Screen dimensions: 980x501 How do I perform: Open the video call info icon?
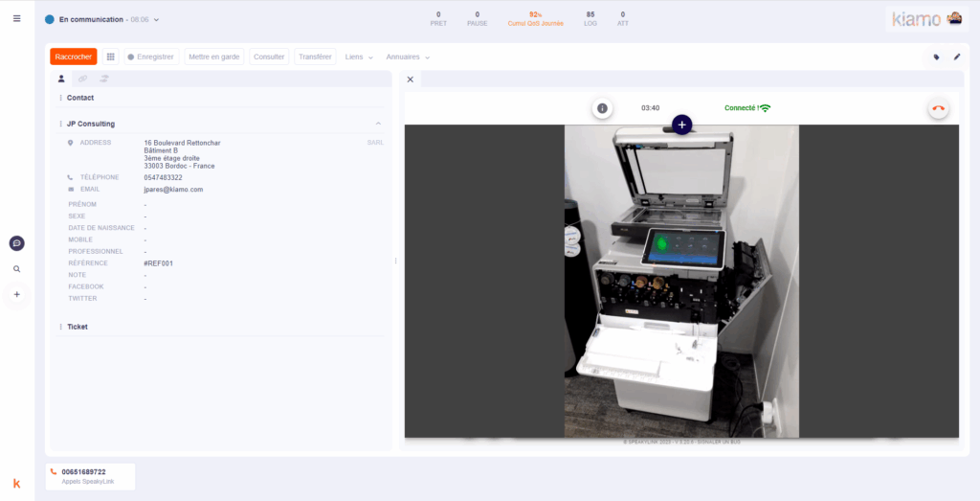(x=602, y=108)
